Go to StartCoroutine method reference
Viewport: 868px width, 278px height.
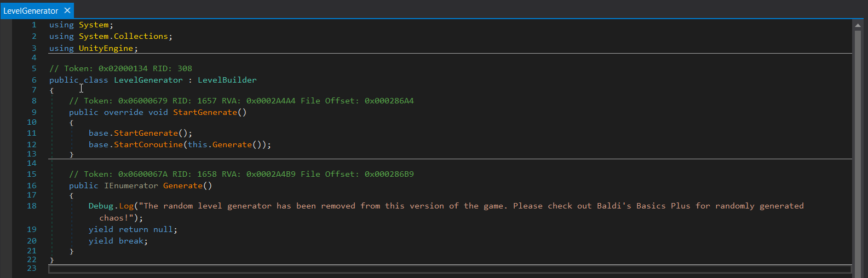(148, 144)
